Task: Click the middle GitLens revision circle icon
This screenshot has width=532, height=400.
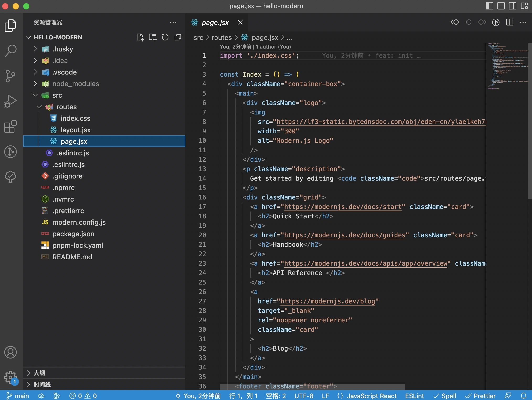Action: pyautogui.click(x=469, y=22)
